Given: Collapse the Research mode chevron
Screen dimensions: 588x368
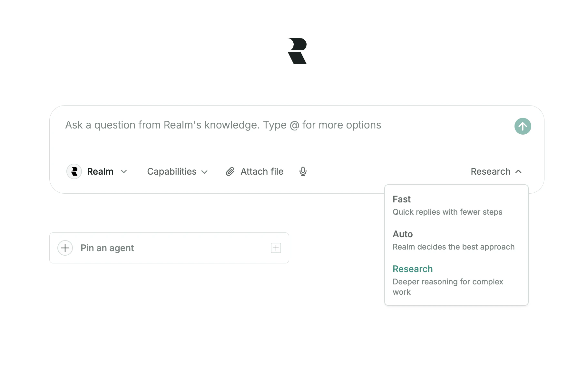Looking at the screenshot, I should (x=518, y=171).
